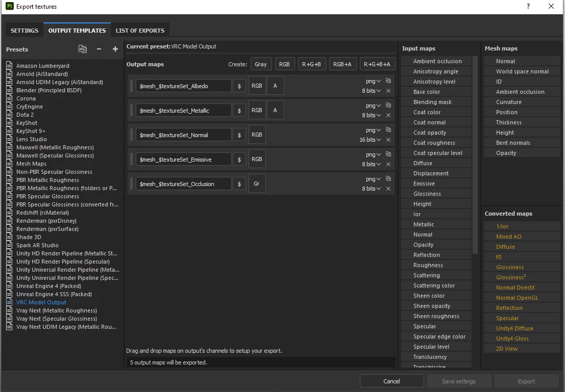Screen dimensions: 565x392
Task: Open the Occlusion 8 bits depth dropdown
Action: click(372, 189)
